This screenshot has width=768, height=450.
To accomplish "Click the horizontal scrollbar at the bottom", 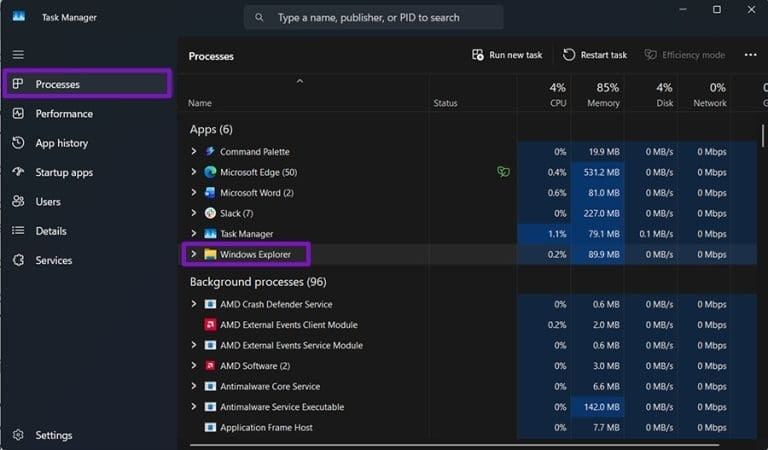I will (x=454, y=445).
